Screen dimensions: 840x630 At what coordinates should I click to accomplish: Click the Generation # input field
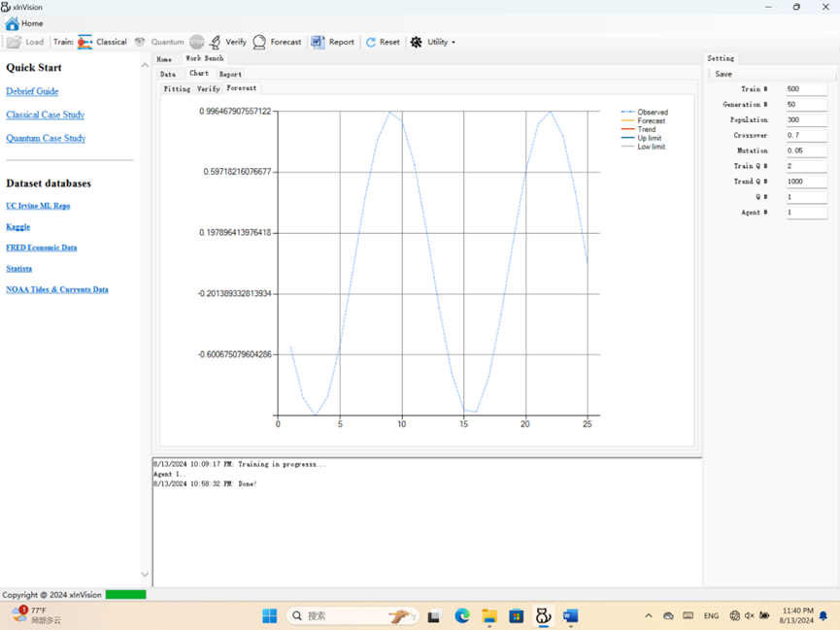(x=806, y=105)
